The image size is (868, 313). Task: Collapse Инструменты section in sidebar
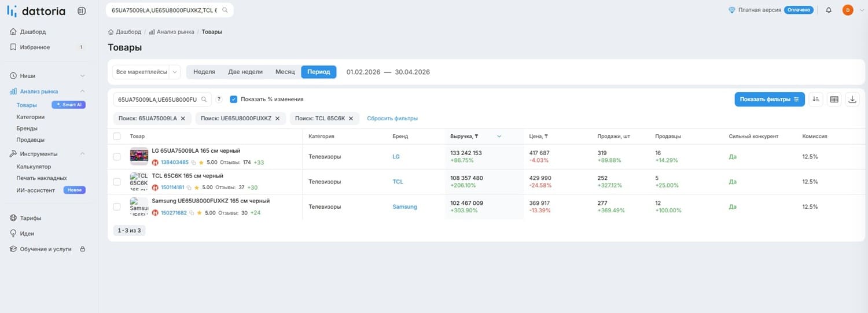click(82, 154)
